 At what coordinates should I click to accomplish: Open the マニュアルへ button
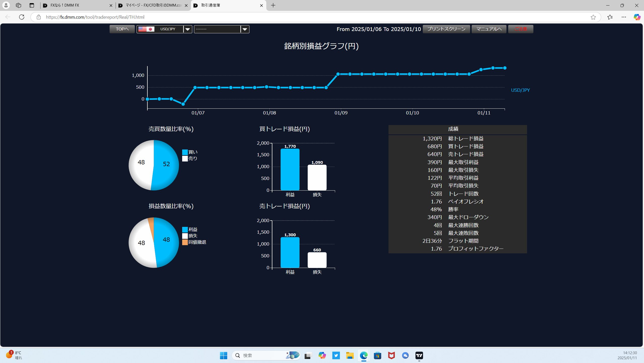pyautogui.click(x=489, y=29)
